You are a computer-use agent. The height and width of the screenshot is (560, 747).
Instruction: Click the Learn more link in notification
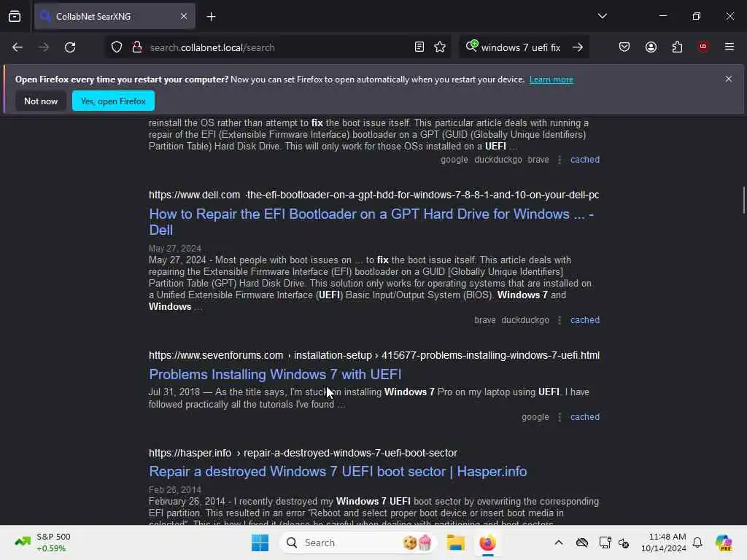point(551,79)
